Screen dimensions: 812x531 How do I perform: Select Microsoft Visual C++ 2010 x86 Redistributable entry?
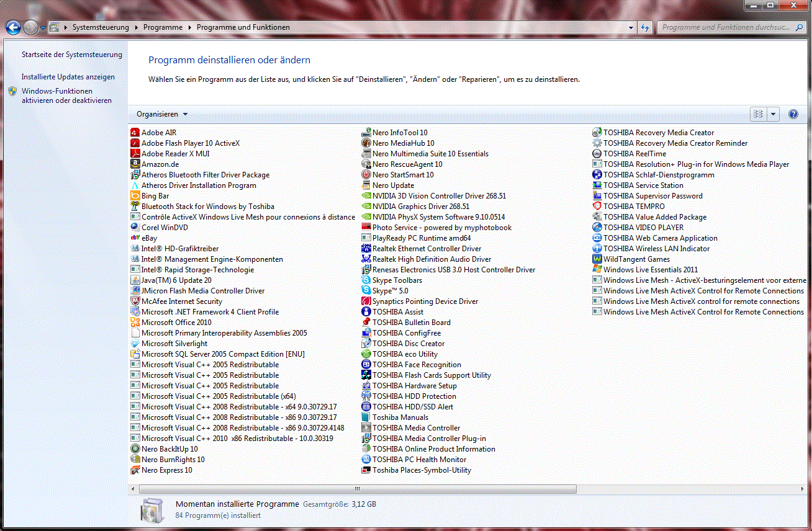click(232, 439)
